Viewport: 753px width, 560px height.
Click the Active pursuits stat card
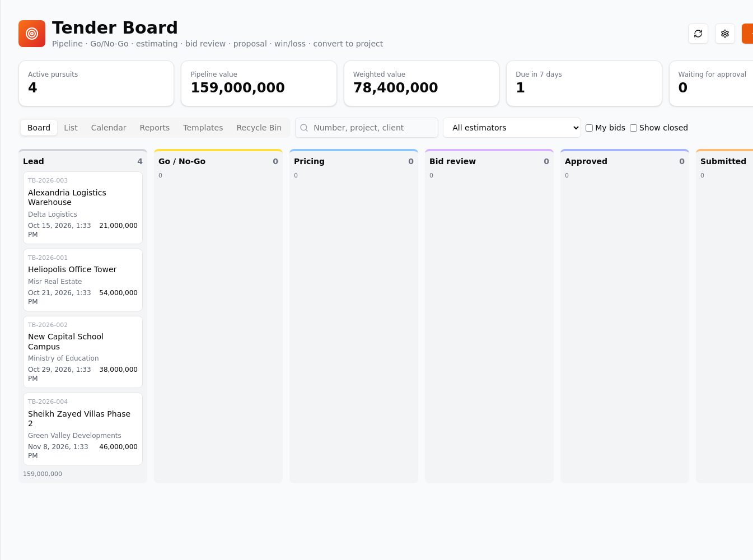tap(96, 83)
